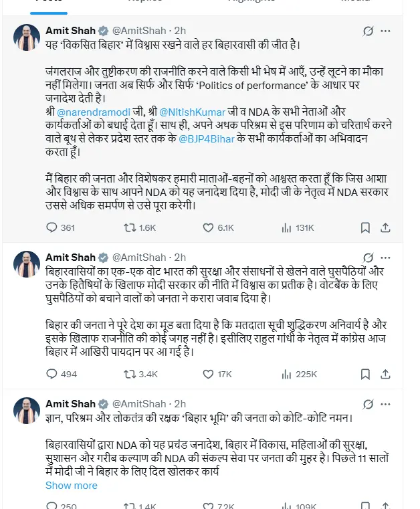Expand the three-dot menu on second post
This screenshot has width=420, height=509.
click(x=387, y=258)
